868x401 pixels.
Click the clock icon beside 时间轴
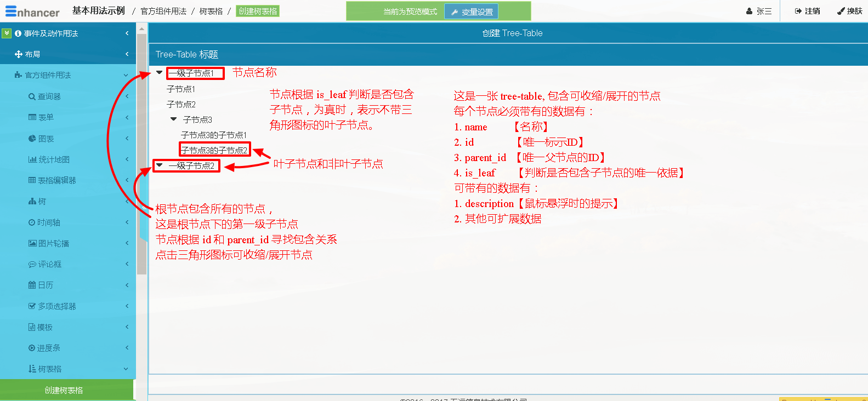click(32, 222)
